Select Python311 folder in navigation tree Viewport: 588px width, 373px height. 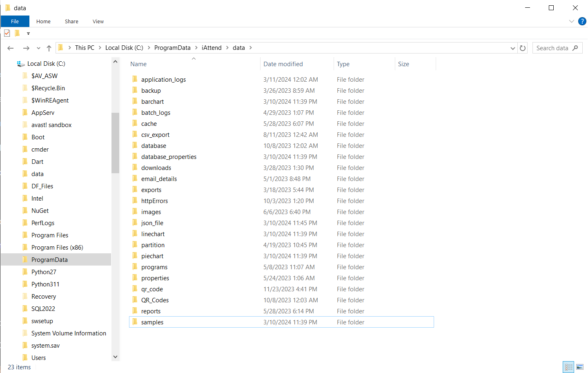point(45,284)
